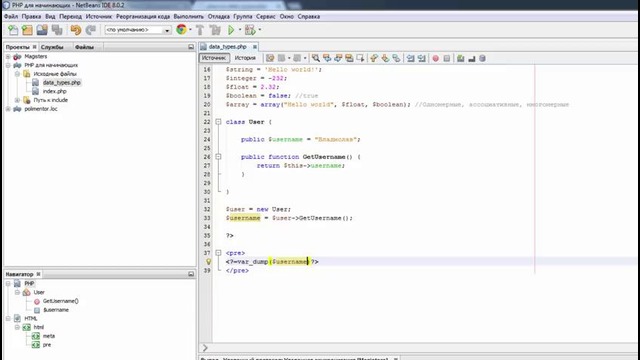Image resolution: width=640 pixels, height=360 pixels.
Task: Click the editor Back navigation icon
Action: click(281, 58)
